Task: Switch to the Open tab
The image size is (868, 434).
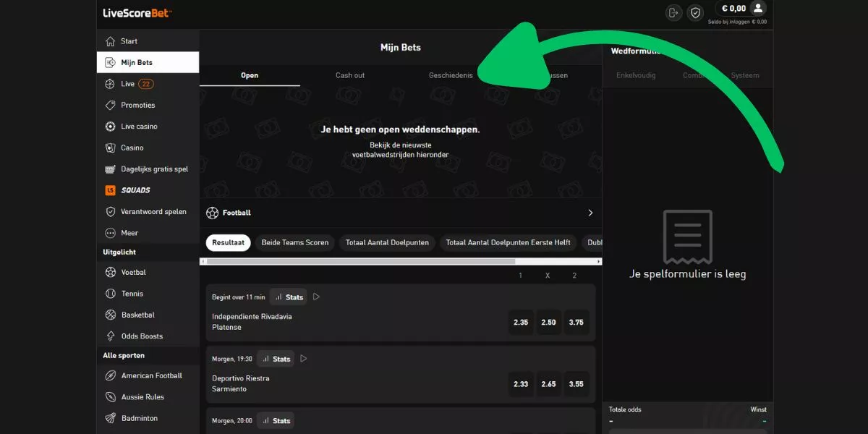Action: click(250, 75)
